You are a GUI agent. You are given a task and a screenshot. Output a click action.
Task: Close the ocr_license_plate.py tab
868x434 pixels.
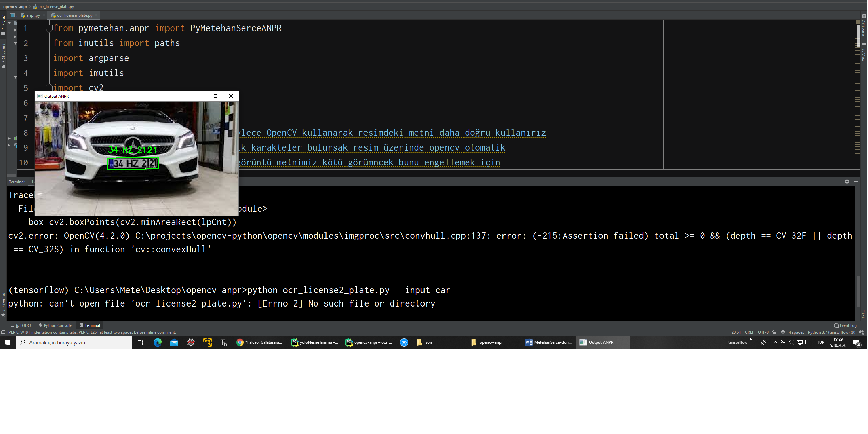pyautogui.click(x=96, y=15)
